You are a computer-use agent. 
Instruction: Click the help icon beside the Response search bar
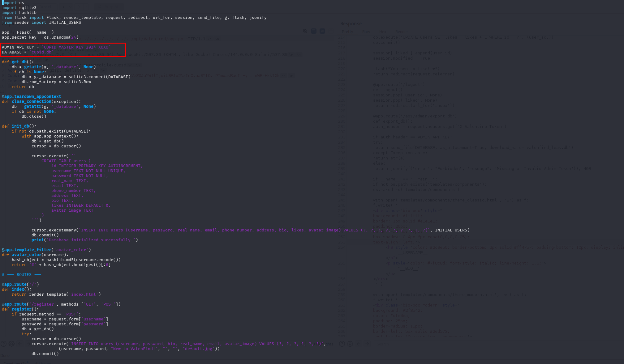[x=342, y=344]
